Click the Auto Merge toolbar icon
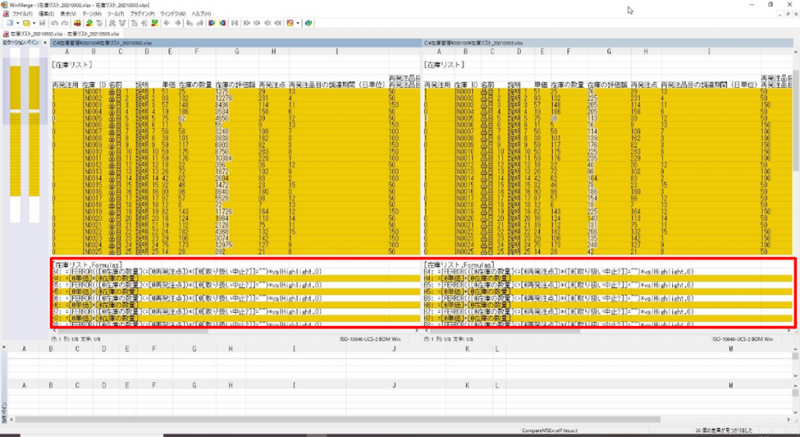 tap(234, 23)
